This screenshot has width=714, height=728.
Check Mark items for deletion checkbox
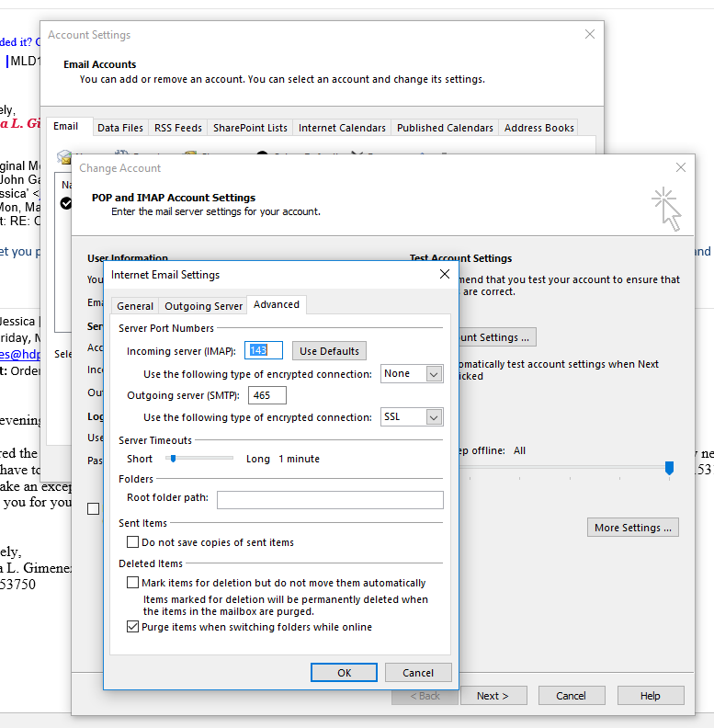(132, 582)
